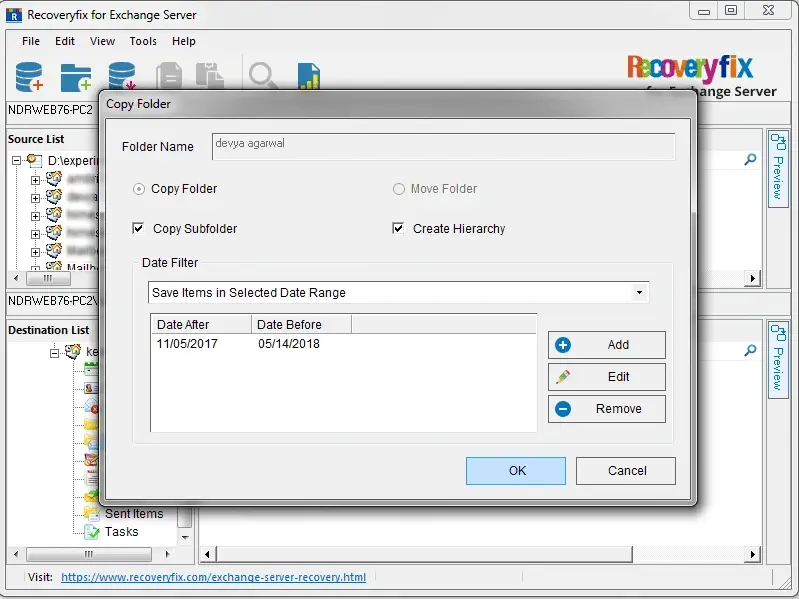
Task: Click the 05/14/2018 Date Before cell
Action: tap(289, 344)
